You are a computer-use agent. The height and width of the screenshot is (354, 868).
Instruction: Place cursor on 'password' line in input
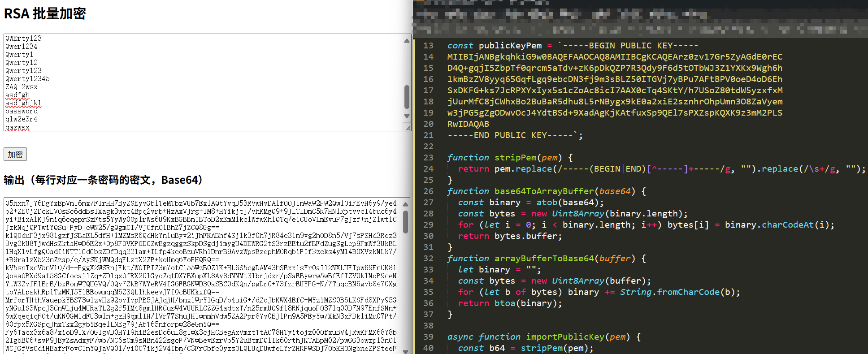coord(22,111)
